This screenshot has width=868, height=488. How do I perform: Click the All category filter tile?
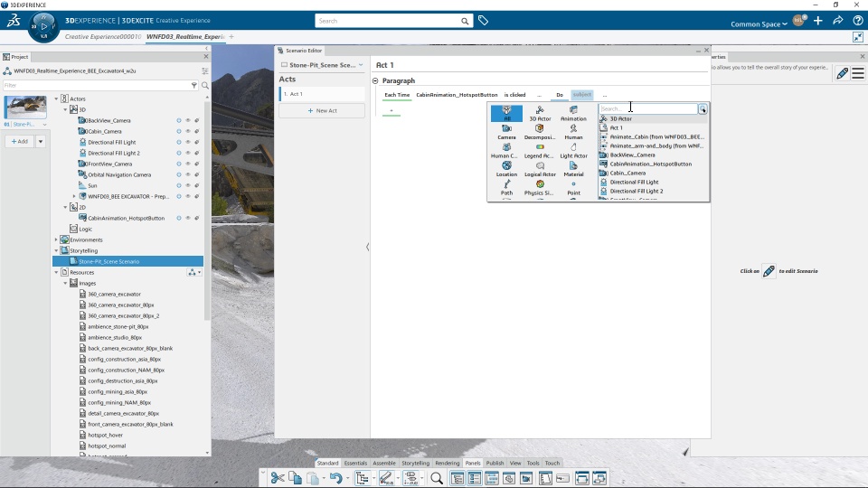(x=506, y=114)
